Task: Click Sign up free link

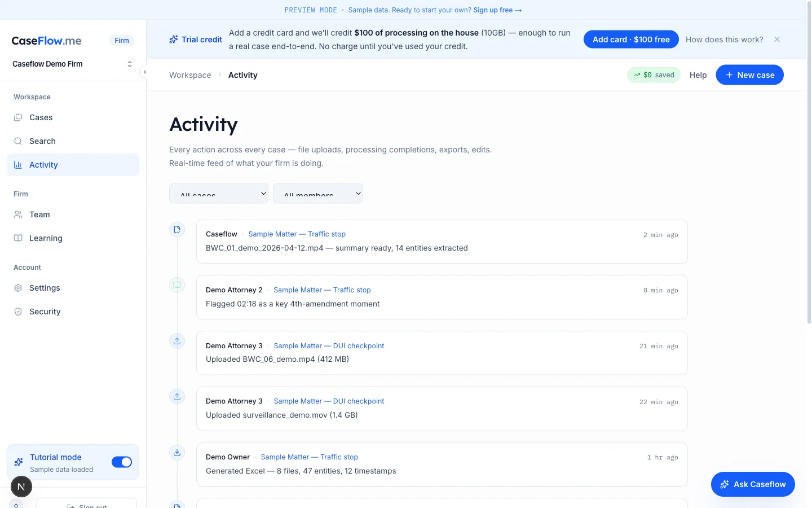Action: click(x=497, y=10)
